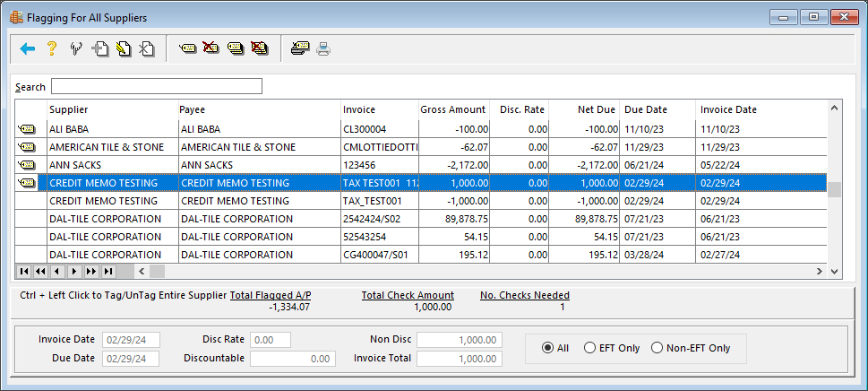
Task: Click the printer icon
Action: coord(323,50)
